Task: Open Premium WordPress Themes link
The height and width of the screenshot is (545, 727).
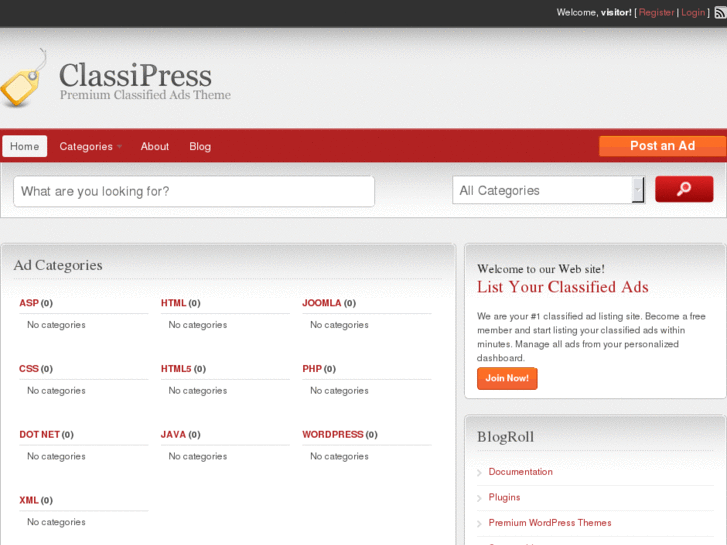Action: pyautogui.click(x=550, y=523)
